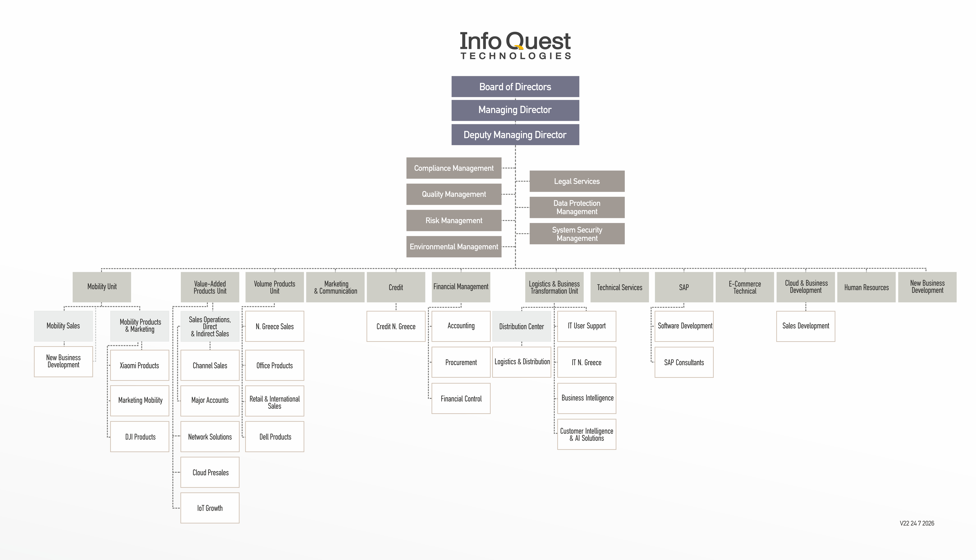Screen dimensions: 976x560
Task: Click the IT User Support box
Action: pyautogui.click(x=587, y=326)
